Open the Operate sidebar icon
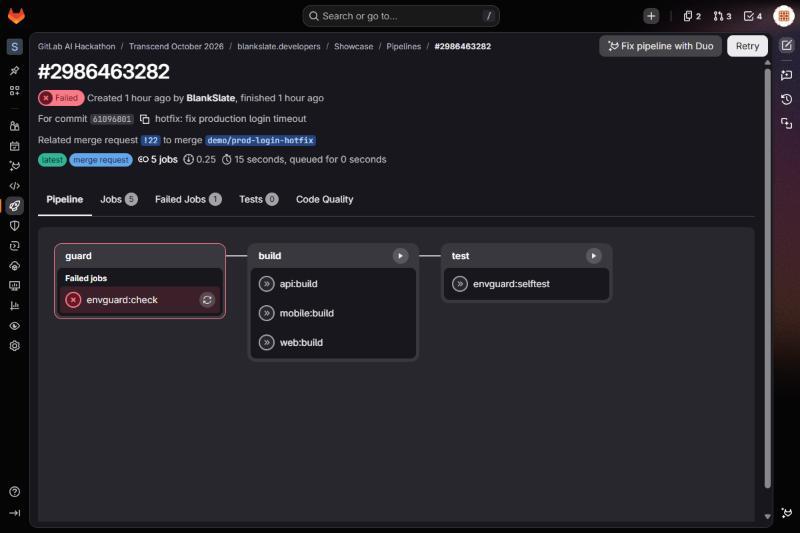The image size is (800, 533). [14, 266]
